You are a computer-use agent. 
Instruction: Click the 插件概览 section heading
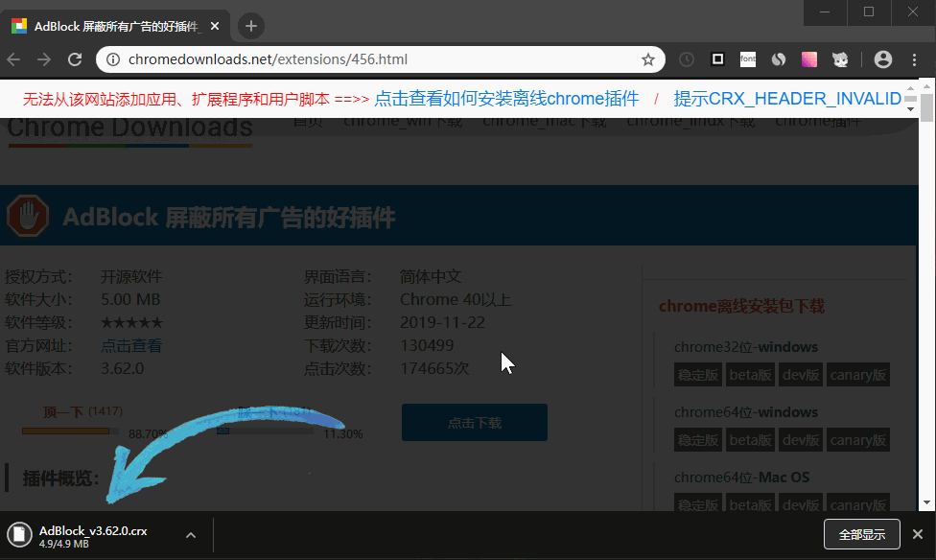point(60,478)
